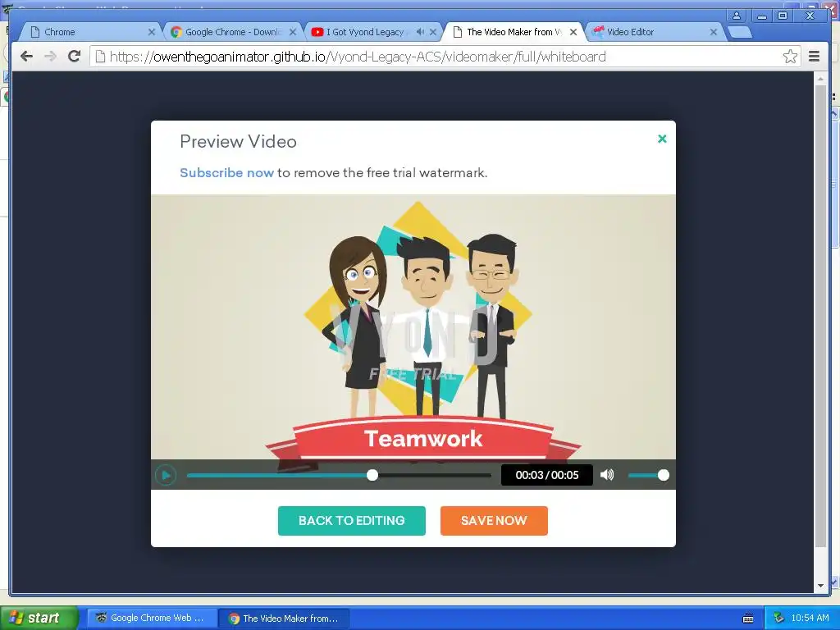Click the keyboard tray icon
This screenshot has height=630, width=840.
pos(748,619)
